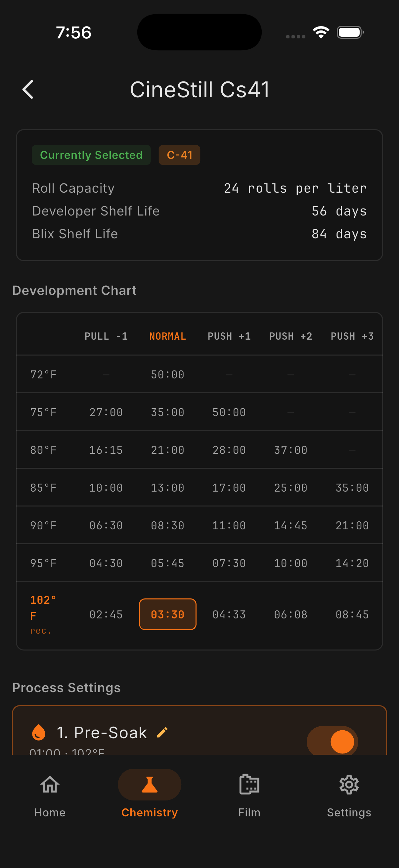Choose the PULL -1 column header
The image size is (399, 868).
[106, 336]
